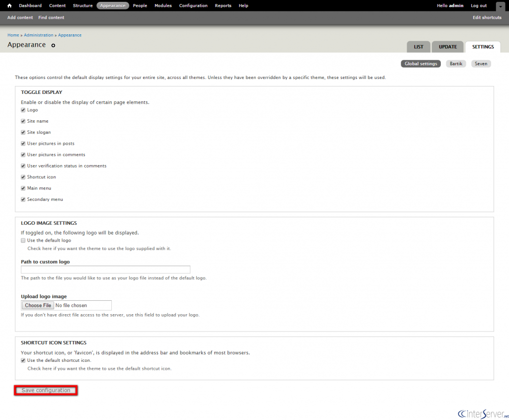This screenshot has height=420, width=509.
Task: Uncheck the Logo checkbox
Action: [23, 110]
